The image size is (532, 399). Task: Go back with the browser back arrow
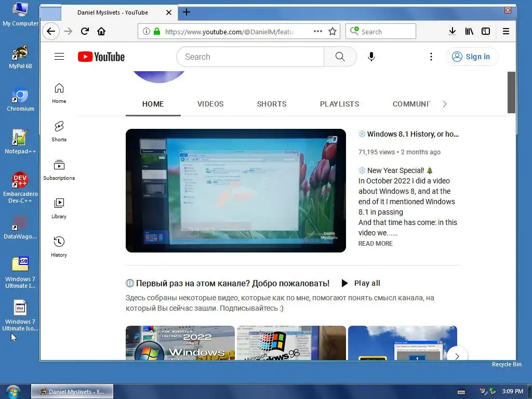pos(51,32)
